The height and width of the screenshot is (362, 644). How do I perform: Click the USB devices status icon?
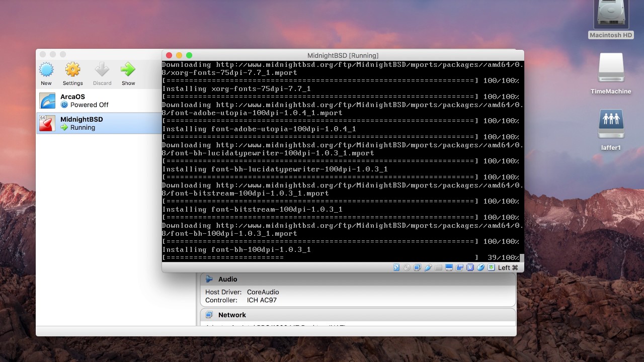coord(428,267)
